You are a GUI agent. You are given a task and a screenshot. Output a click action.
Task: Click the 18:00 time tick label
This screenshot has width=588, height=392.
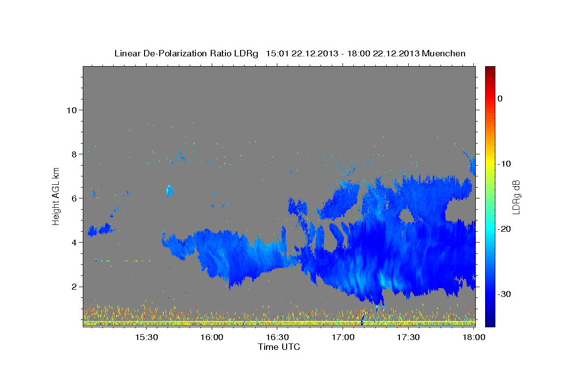click(x=474, y=338)
